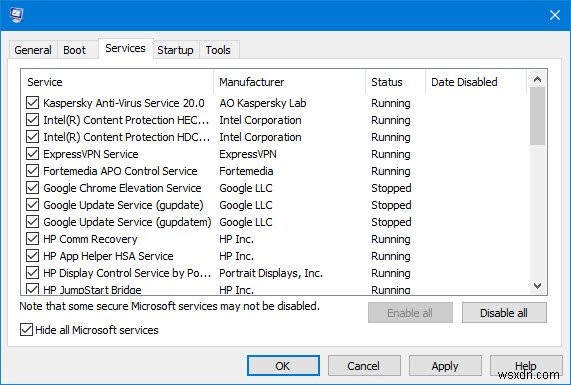The width and height of the screenshot is (571, 385).
Task: Sort by the Manufacturer column header
Action: [290, 82]
